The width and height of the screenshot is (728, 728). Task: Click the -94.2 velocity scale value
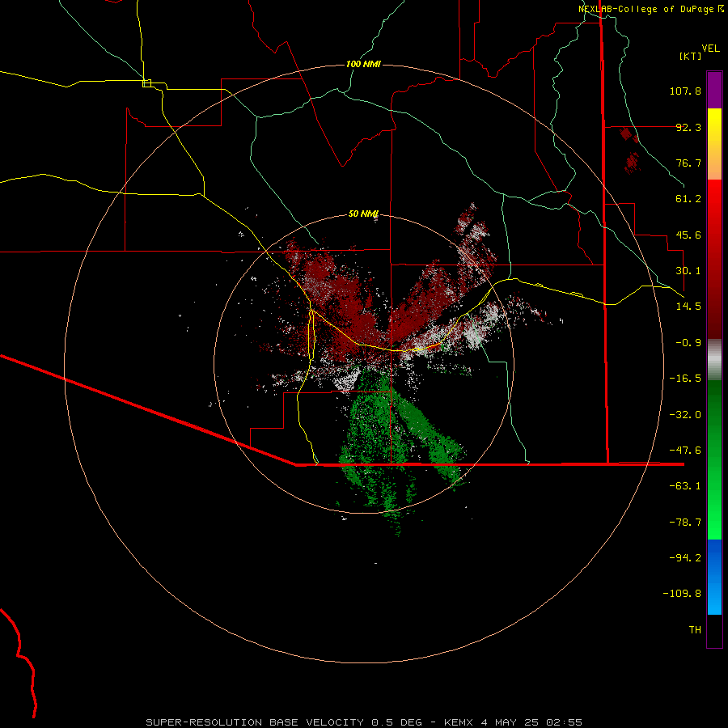685,558
